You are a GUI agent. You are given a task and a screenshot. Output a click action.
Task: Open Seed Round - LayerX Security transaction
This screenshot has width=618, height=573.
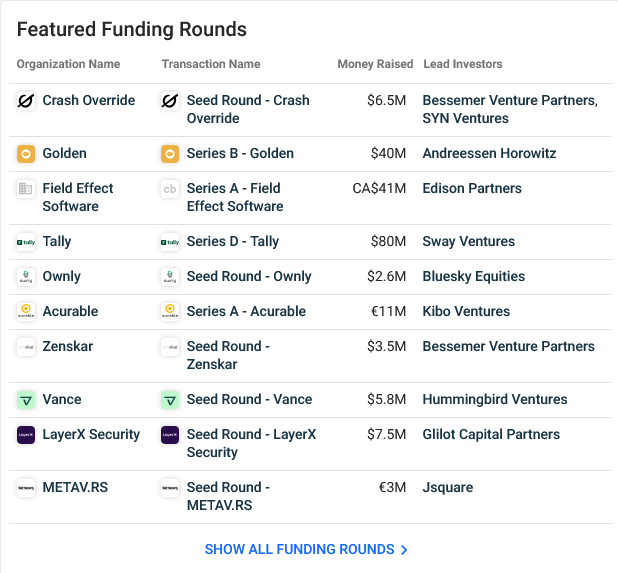251,443
